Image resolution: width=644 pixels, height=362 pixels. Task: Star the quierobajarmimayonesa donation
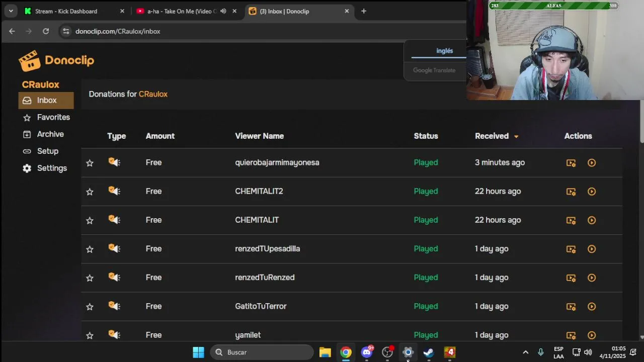90,163
